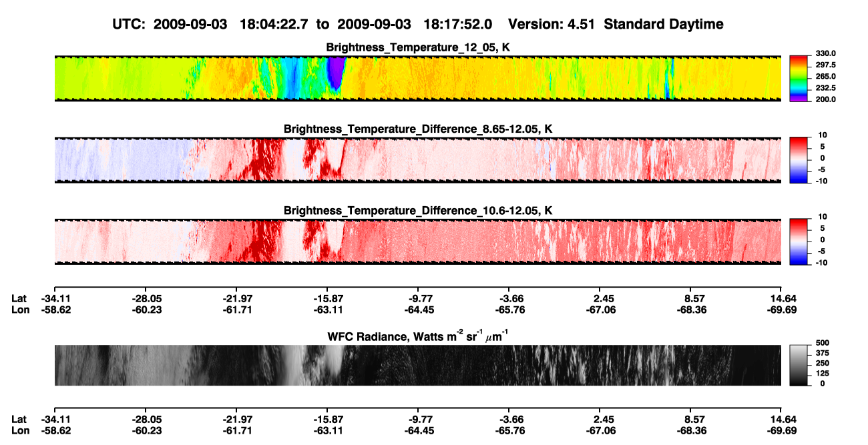Click the 'WFC Radiance, Watts m-2 sr-1 µm-1' title
The height and width of the screenshot is (445, 868).
(419, 336)
